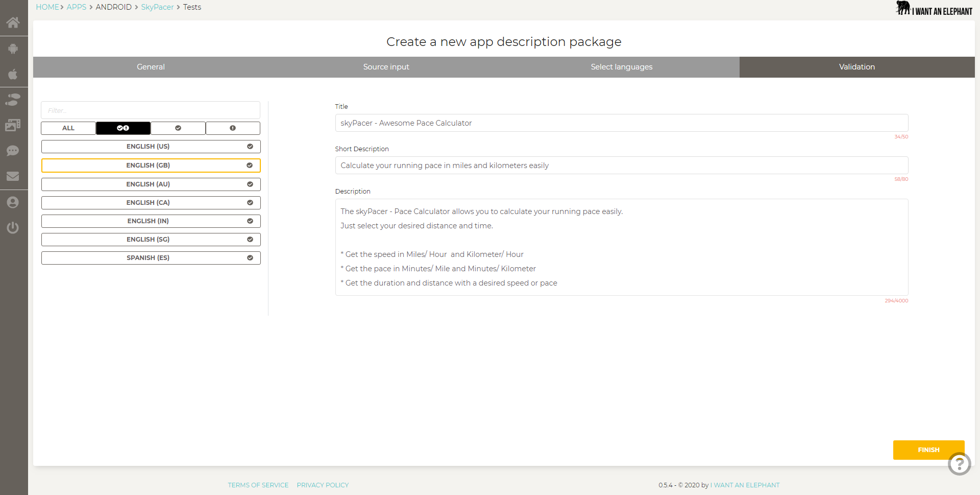Image resolution: width=980 pixels, height=495 pixels.
Task: Open the mail envelope icon in sidebar
Action: 14,176
